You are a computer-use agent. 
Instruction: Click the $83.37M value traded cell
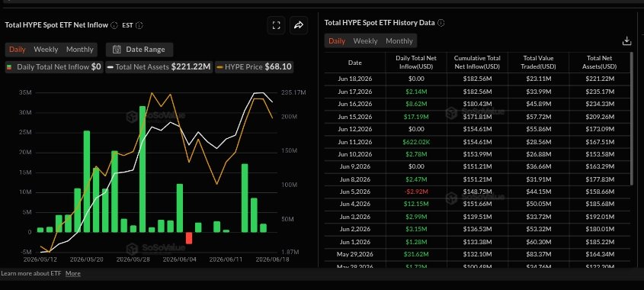(x=539, y=255)
